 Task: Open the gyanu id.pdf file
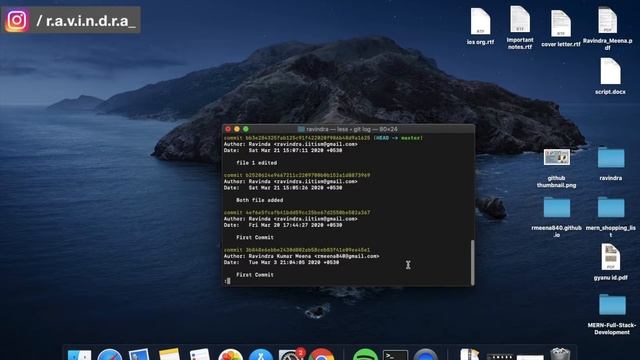coord(611,257)
